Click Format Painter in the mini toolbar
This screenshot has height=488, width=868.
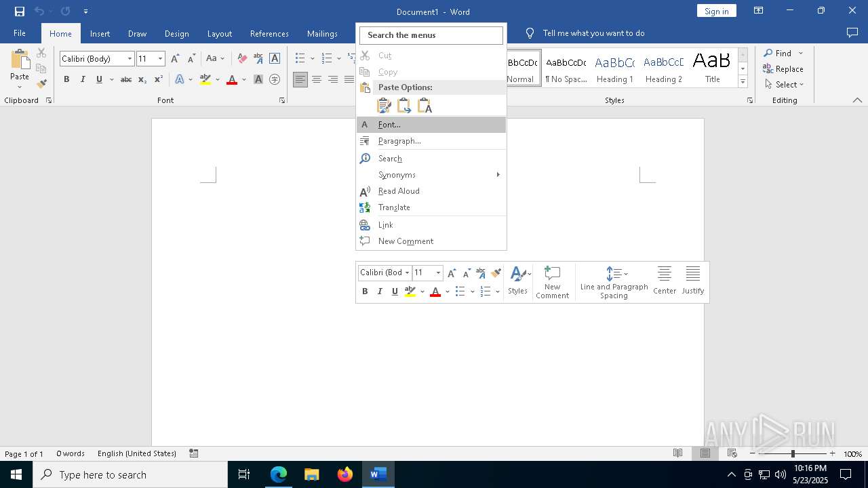[496, 272]
